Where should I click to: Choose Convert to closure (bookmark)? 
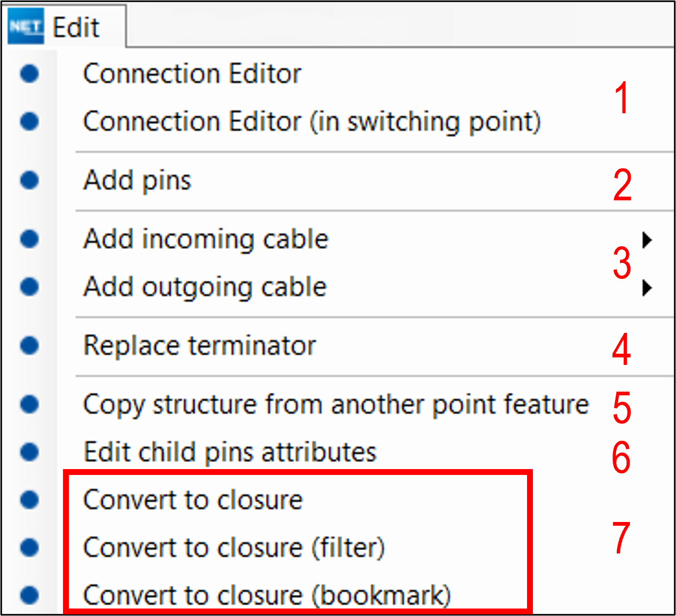[267, 595]
